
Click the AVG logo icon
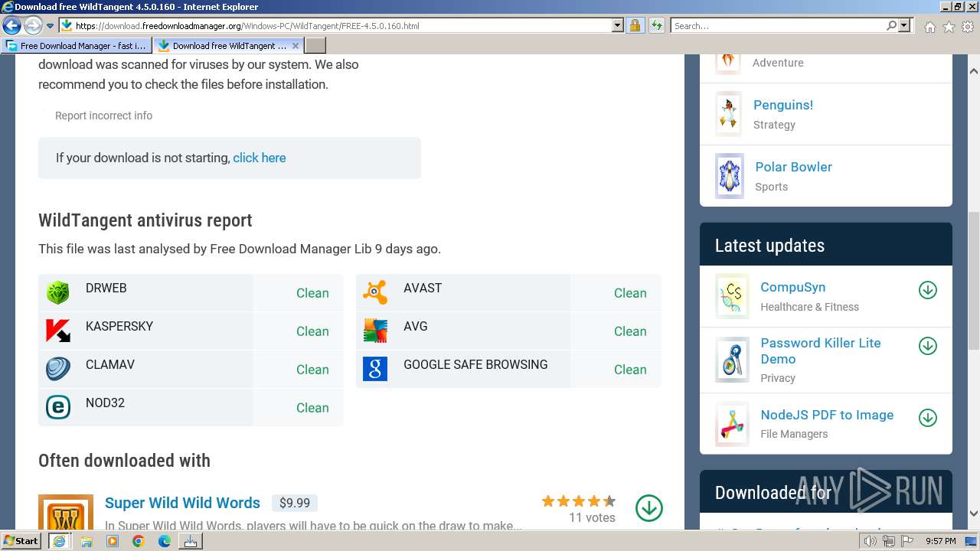[x=375, y=331]
